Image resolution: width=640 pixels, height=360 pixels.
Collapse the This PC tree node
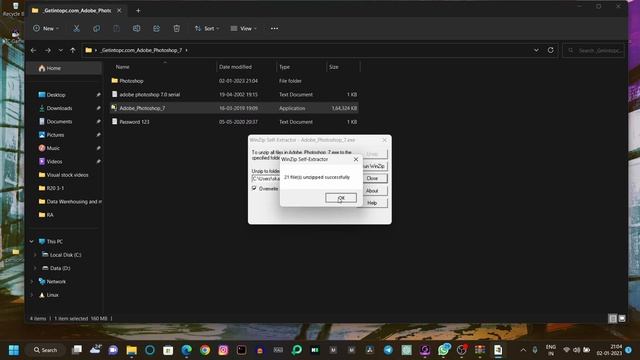pos(31,242)
